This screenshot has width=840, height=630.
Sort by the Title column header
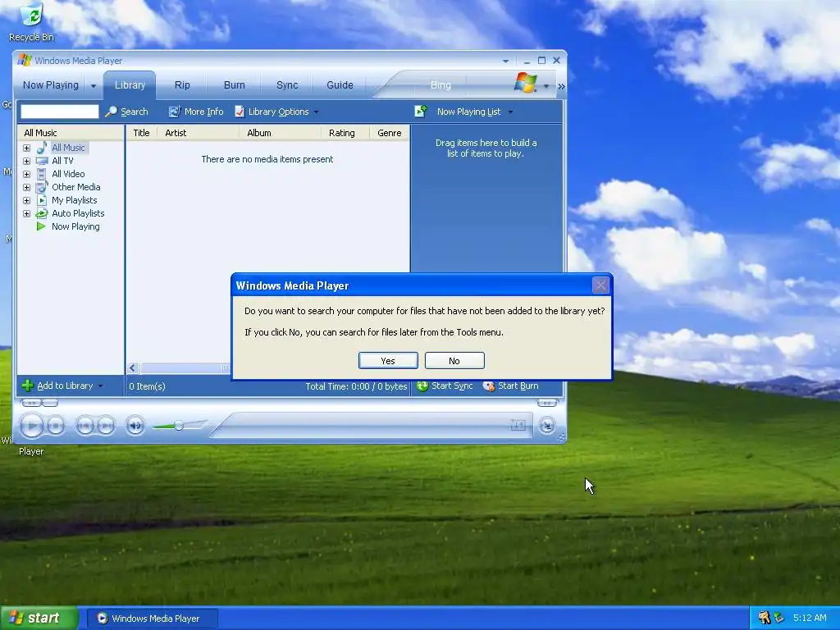coord(141,133)
